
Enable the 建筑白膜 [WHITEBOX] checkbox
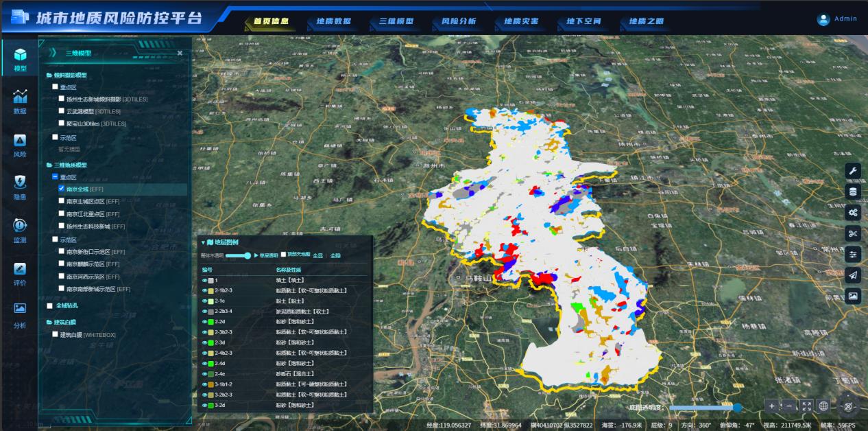coord(56,334)
